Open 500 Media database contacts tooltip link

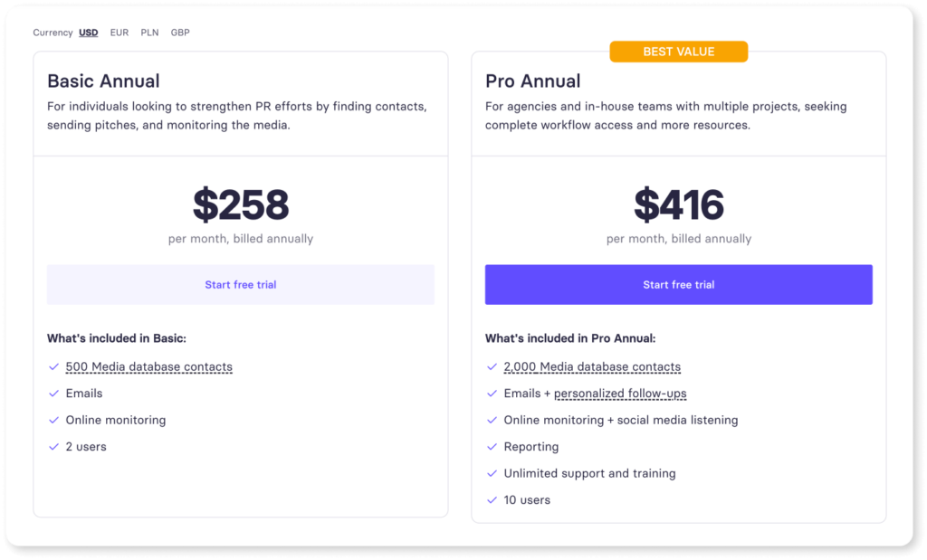pyautogui.click(x=148, y=367)
